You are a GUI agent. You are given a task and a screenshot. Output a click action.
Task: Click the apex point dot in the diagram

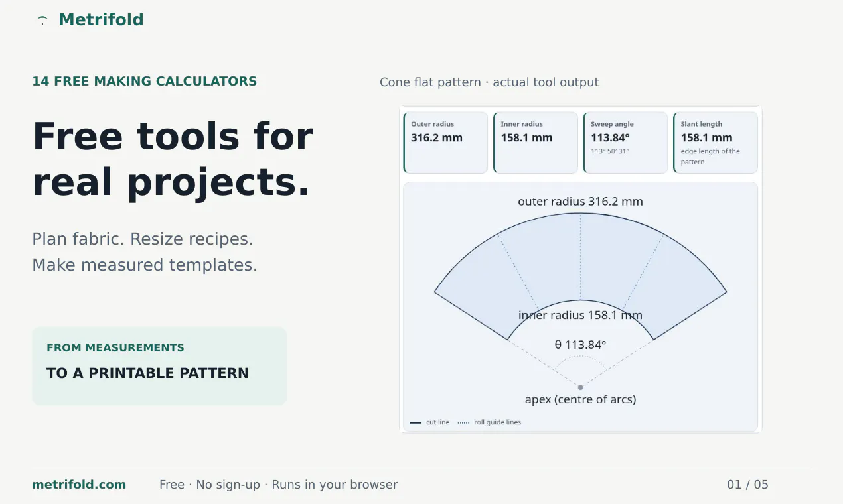[x=580, y=387]
